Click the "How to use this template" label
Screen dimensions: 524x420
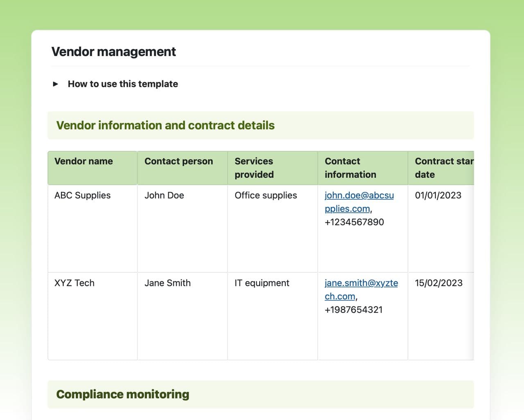[x=123, y=84]
